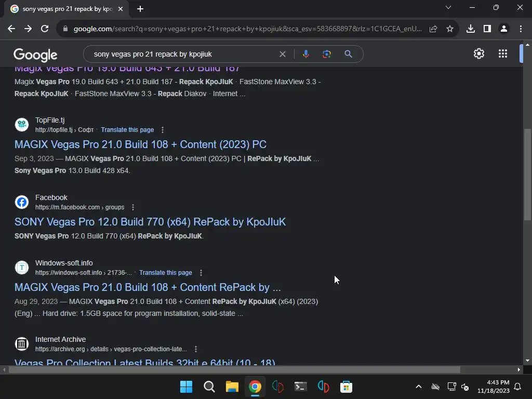Submit search with magnifier icon
The width and height of the screenshot is (532, 399).
tap(349, 54)
